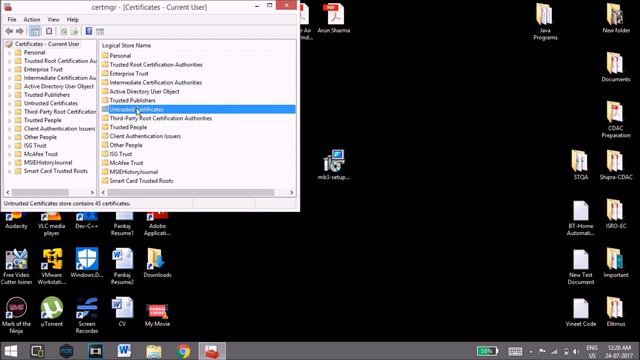
Task: Click the Forward arrow in certmgr toolbar
Action: point(20,31)
